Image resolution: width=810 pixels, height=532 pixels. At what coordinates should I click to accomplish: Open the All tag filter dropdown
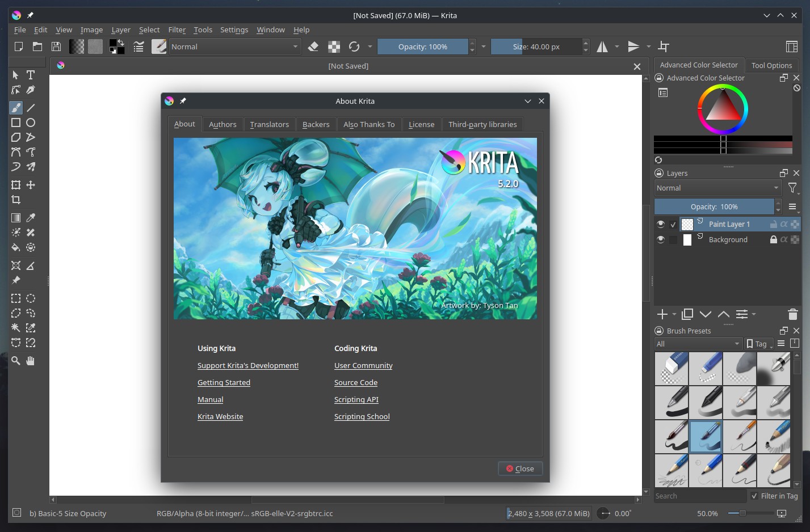(x=698, y=344)
